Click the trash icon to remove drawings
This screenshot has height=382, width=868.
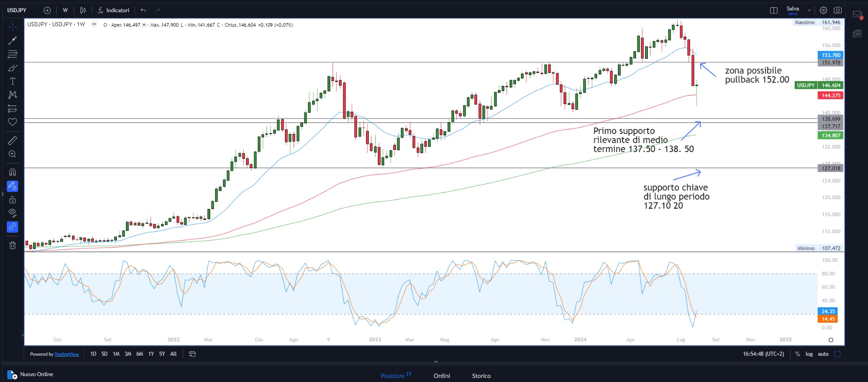tap(12, 245)
